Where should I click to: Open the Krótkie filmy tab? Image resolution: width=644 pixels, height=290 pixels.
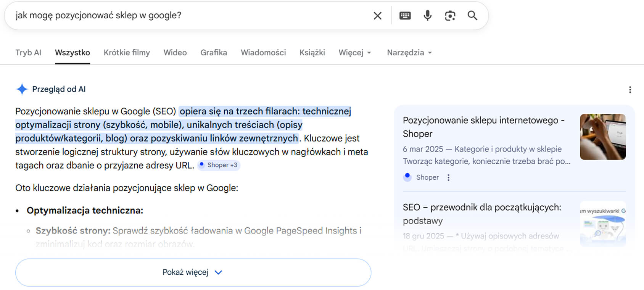pyautogui.click(x=127, y=53)
